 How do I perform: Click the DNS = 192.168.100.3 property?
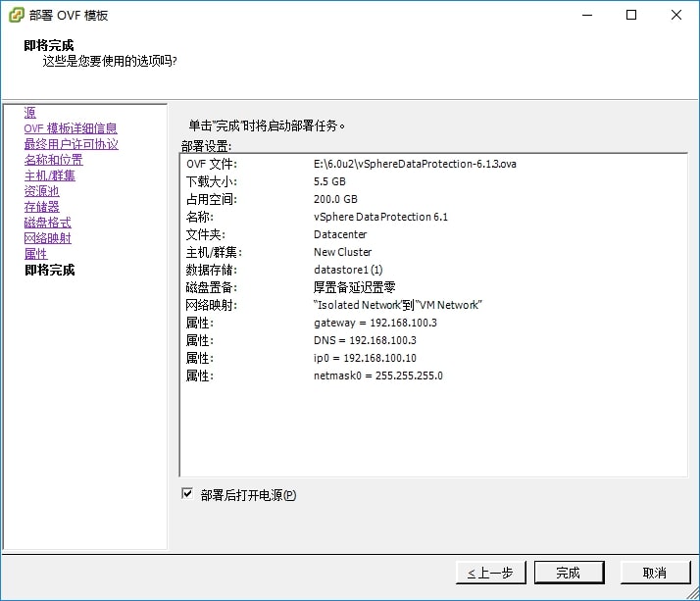(365, 340)
